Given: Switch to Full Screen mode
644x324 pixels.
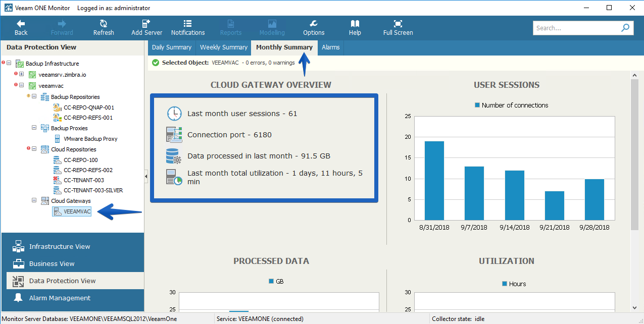Looking at the screenshot, I should pyautogui.click(x=398, y=23).
